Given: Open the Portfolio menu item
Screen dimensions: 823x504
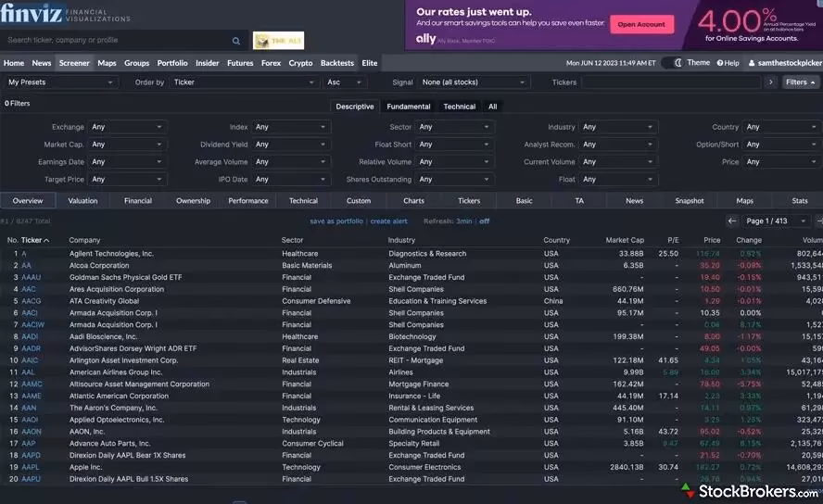Looking at the screenshot, I should tap(172, 63).
